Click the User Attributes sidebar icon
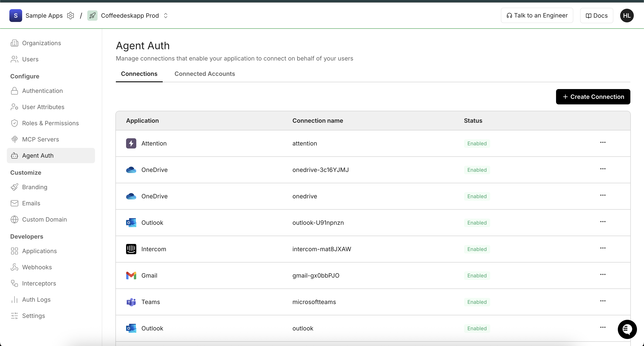Viewport: 644px width, 346px height. click(14, 107)
